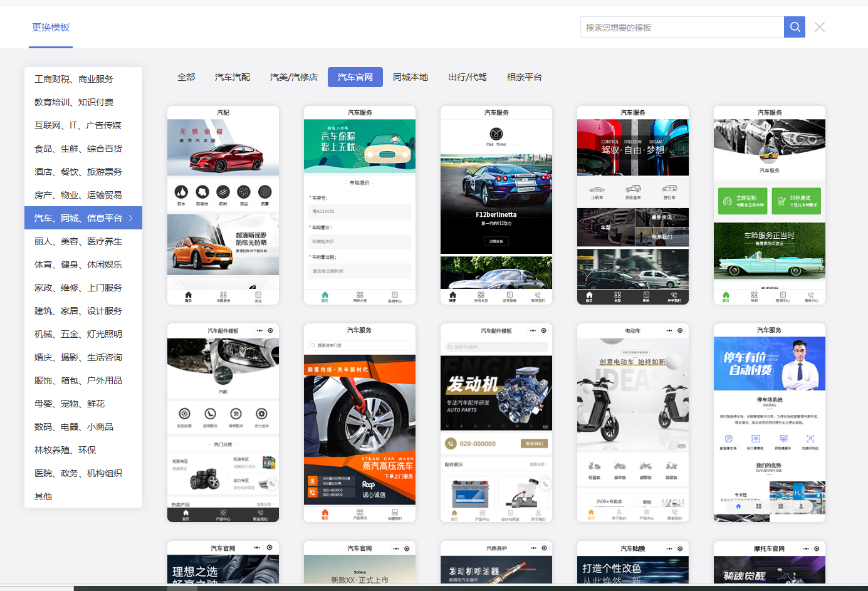Screen dimensions: 868x591
Task: Open the 其他 category
Action: tap(83, 496)
